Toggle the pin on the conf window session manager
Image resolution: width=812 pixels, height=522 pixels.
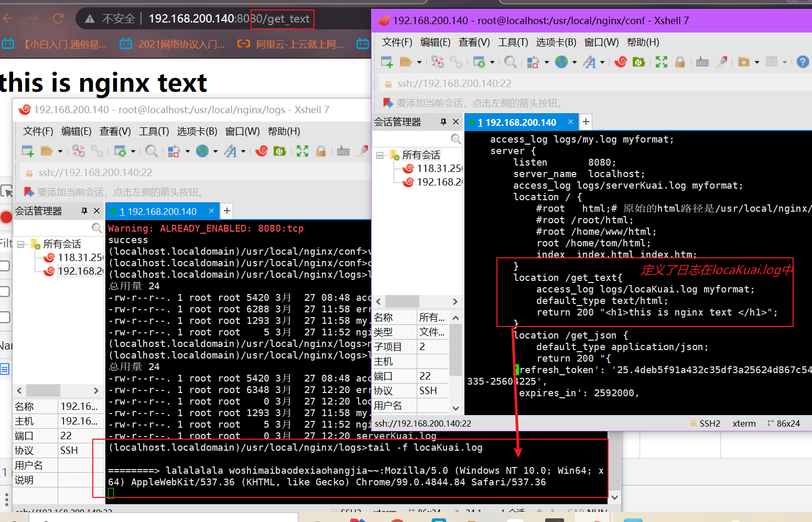(x=443, y=122)
